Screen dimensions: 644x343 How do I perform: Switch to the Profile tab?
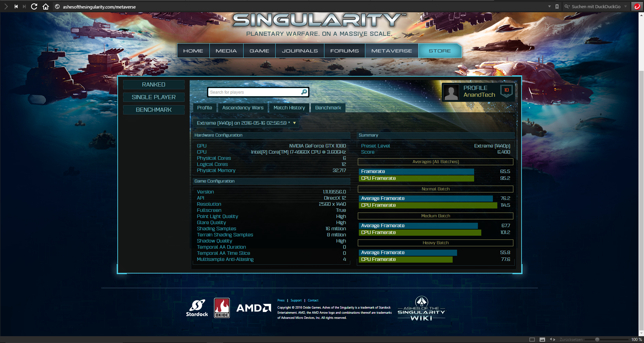(x=205, y=108)
